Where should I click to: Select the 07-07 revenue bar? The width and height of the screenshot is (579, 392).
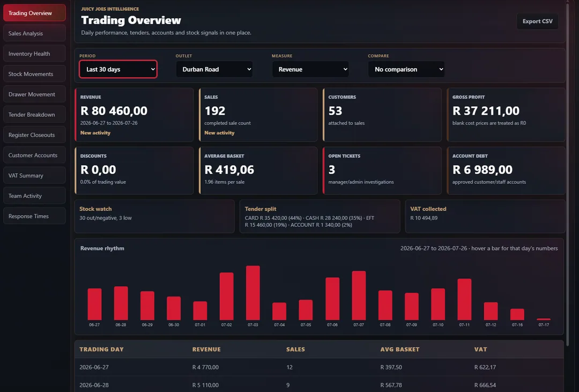pyautogui.click(x=359, y=295)
